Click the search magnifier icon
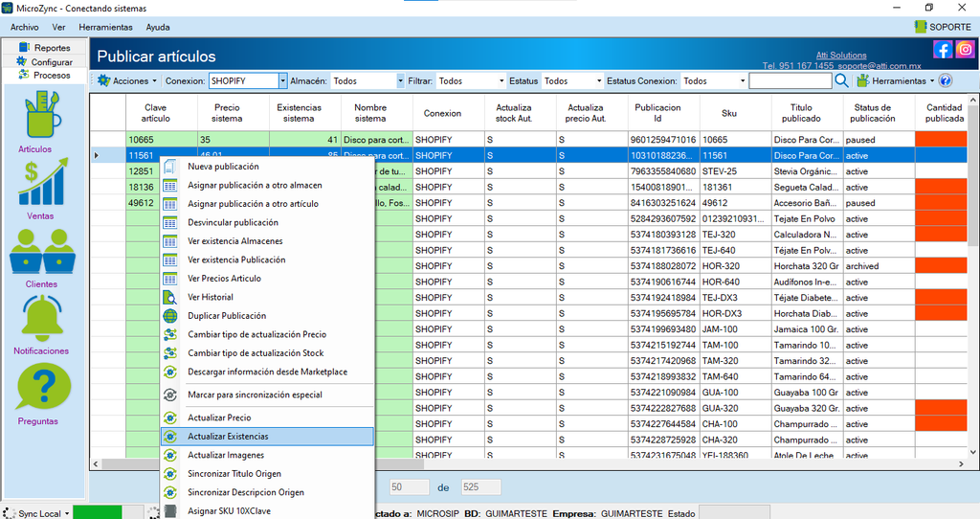This screenshot has height=519, width=980. [841, 80]
